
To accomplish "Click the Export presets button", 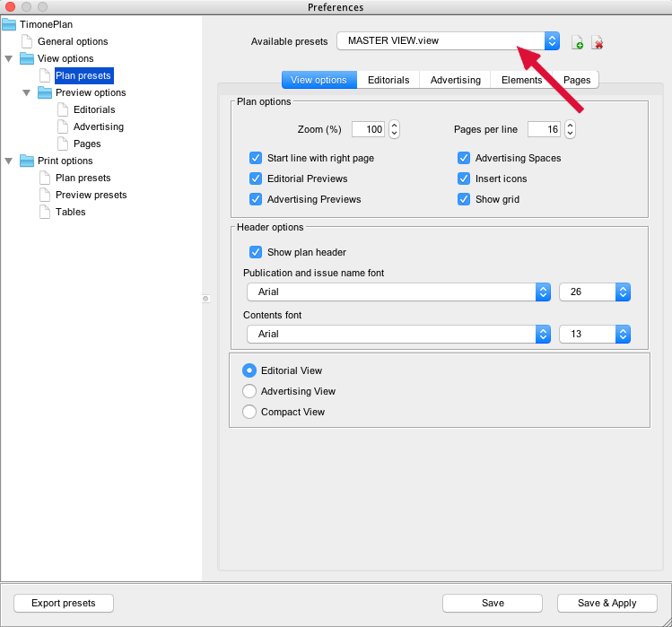I will (64, 603).
